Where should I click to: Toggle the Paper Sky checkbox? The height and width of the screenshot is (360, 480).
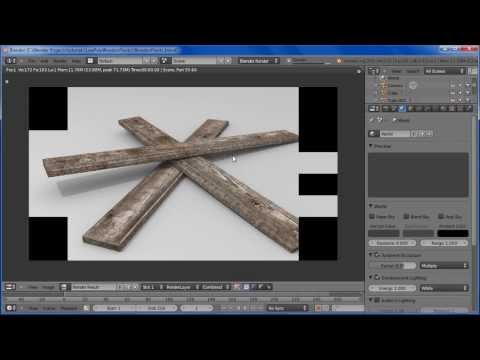[x=372, y=217]
